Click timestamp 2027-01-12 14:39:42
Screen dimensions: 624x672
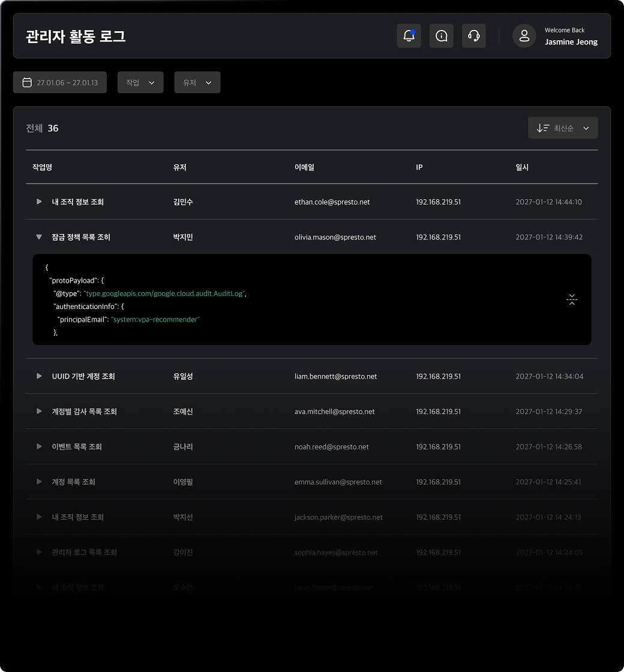click(x=549, y=237)
